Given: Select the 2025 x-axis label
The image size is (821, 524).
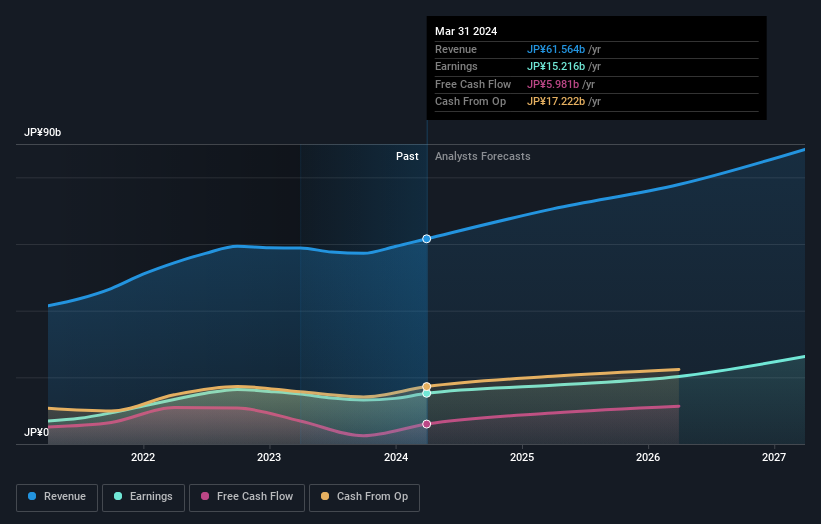Looking at the screenshot, I should click(x=522, y=457).
